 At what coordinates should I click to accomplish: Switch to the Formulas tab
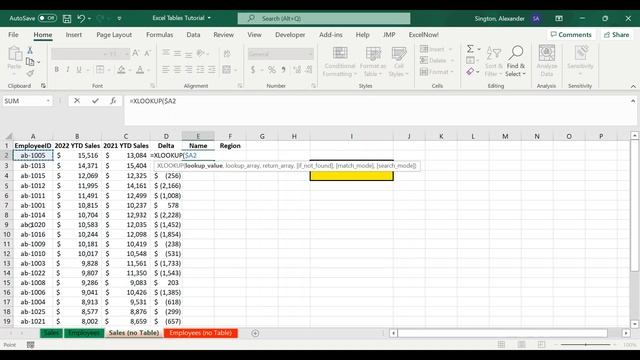(x=160, y=35)
